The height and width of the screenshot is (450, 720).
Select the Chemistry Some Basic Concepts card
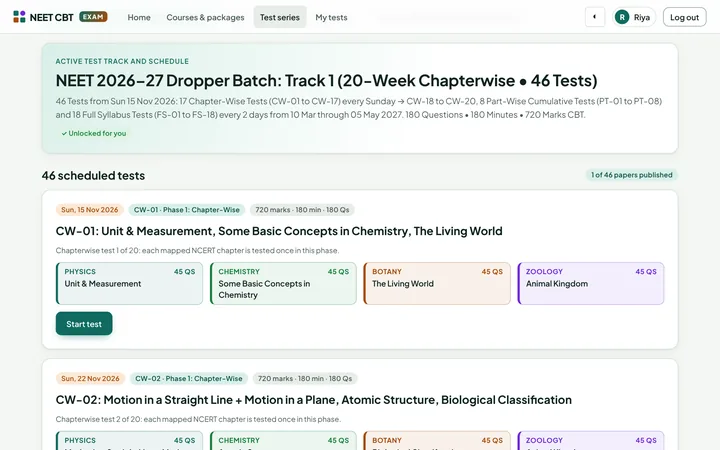click(x=283, y=283)
